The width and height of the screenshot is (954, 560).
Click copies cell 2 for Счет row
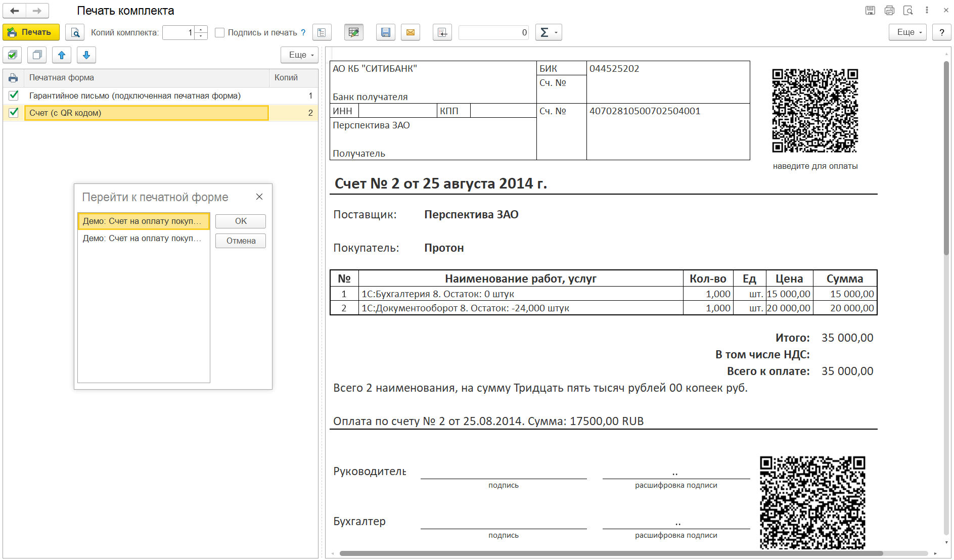click(x=294, y=113)
